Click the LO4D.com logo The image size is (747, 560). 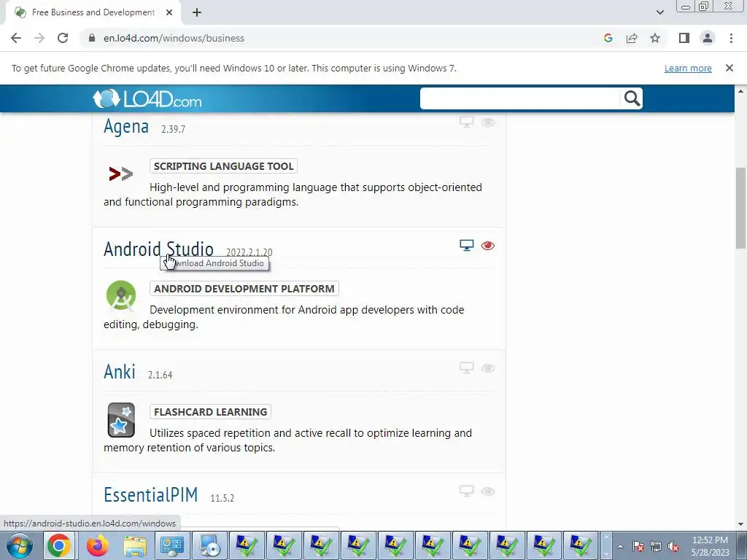pos(147,98)
